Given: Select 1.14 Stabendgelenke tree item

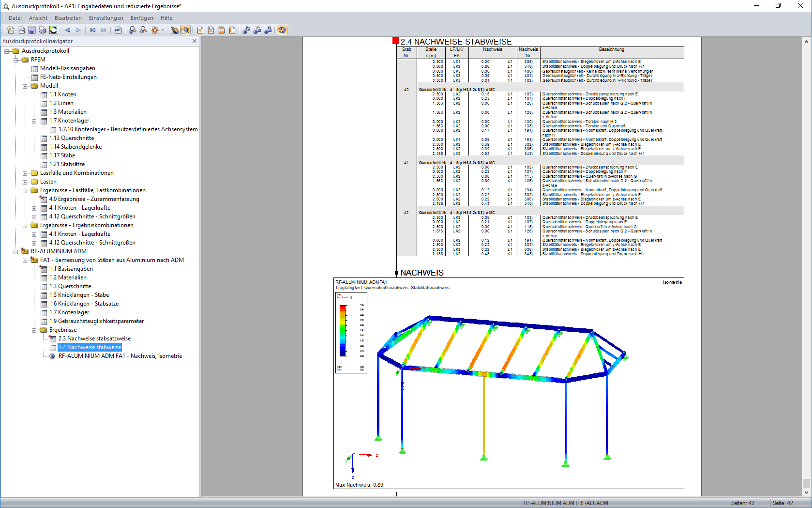Looking at the screenshot, I should point(75,147).
